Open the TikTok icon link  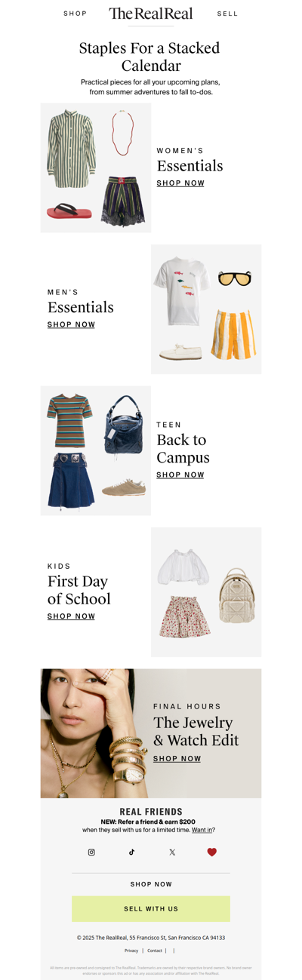point(131,852)
